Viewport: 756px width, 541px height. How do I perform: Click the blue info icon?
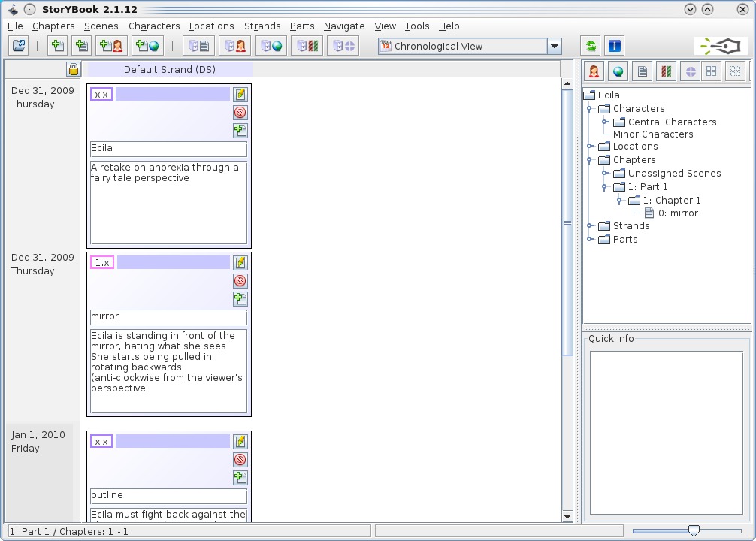pyautogui.click(x=614, y=46)
